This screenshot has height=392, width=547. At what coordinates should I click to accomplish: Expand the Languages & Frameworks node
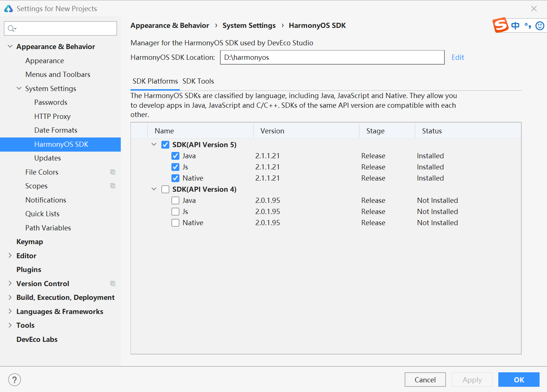click(x=10, y=311)
